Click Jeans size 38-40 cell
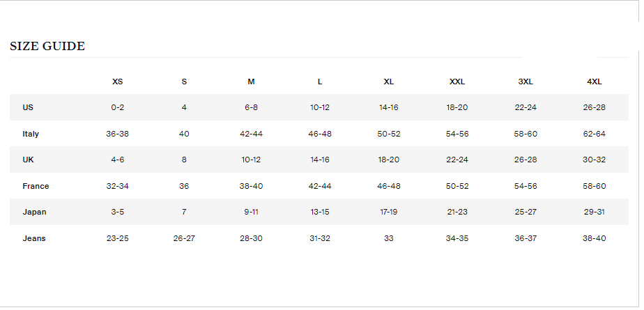644x310 pixels. point(594,238)
